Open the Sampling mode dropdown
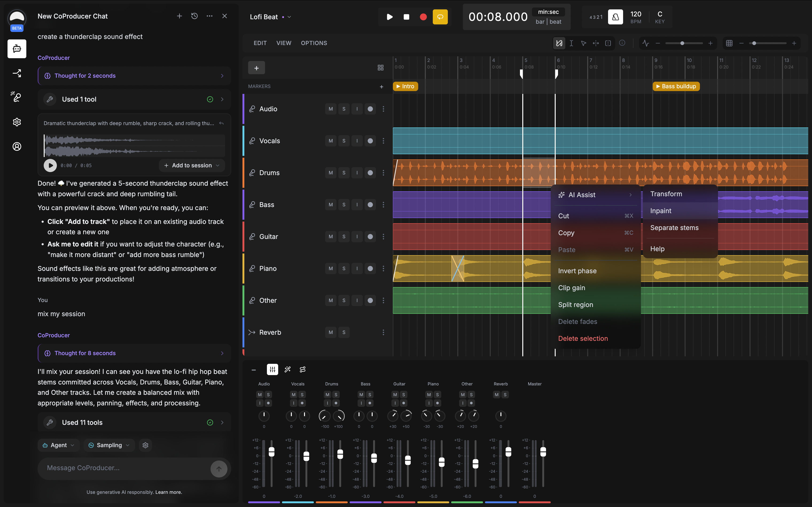The image size is (812, 507). 109,445
